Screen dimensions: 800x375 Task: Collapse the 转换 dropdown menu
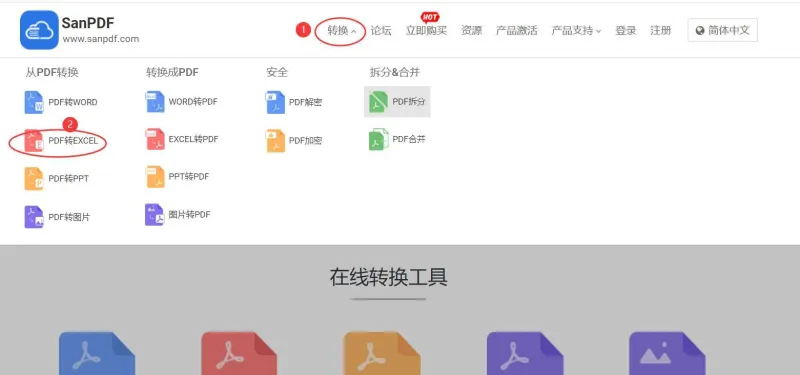pyautogui.click(x=341, y=31)
